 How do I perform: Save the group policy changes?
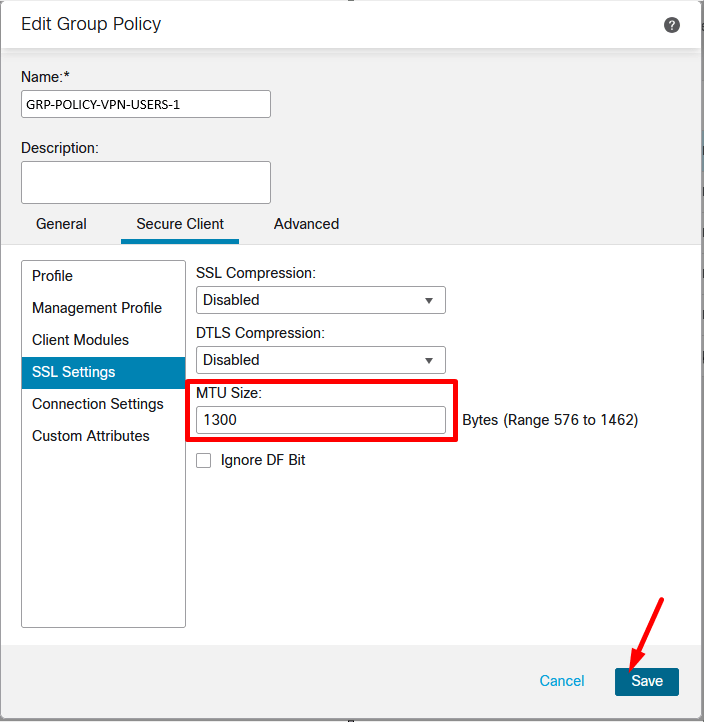point(646,681)
